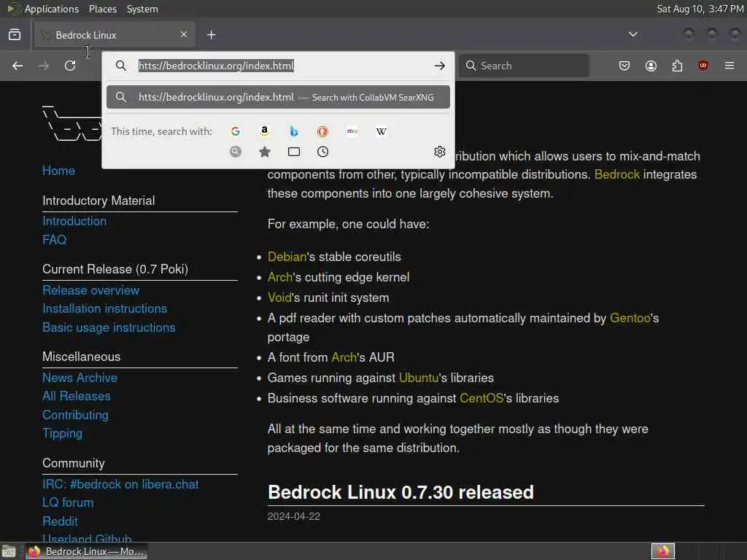Search this time with Google
Image resolution: width=747 pixels, height=560 pixels.
[236, 131]
